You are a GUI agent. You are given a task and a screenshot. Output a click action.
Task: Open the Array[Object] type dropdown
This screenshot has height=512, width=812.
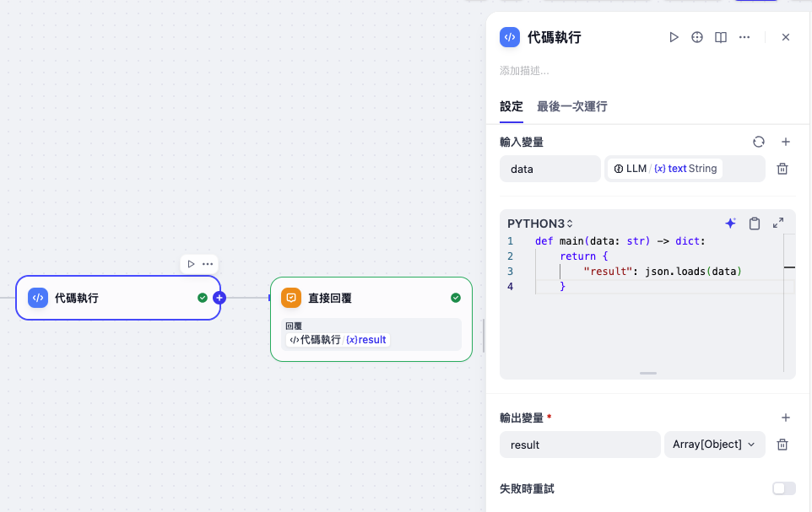(x=714, y=445)
